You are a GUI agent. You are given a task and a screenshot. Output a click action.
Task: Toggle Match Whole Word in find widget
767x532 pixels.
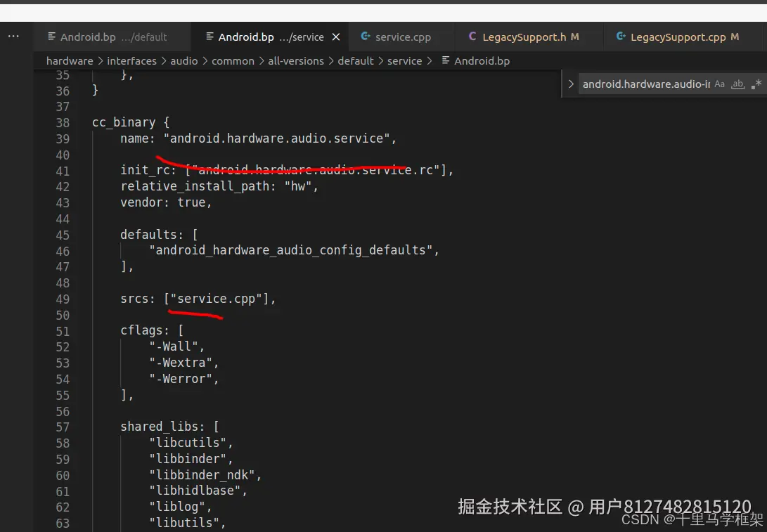coord(737,84)
